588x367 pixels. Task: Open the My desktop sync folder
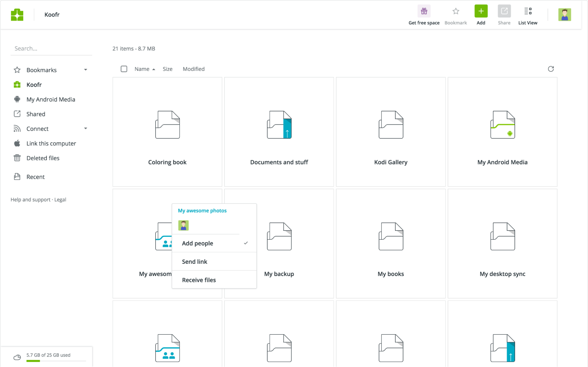pyautogui.click(x=502, y=244)
